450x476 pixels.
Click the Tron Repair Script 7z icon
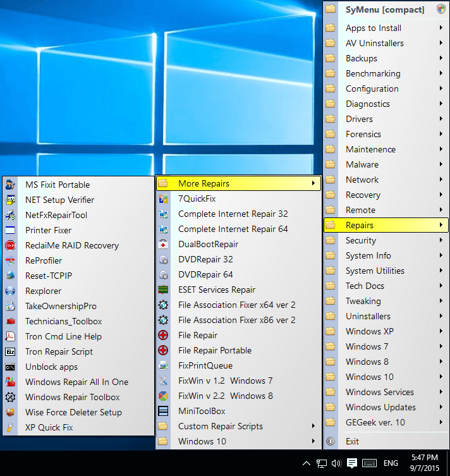(10, 351)
